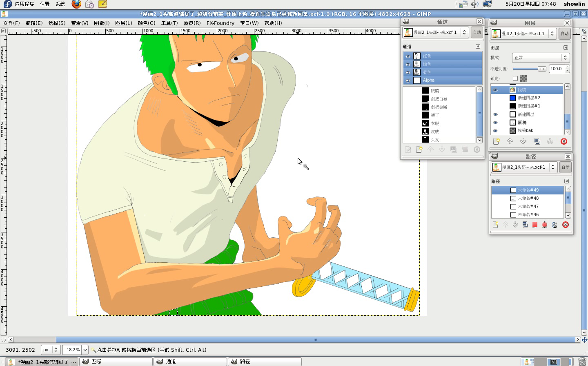588x366 pixels.
Task: Open the 图层(L) menu
Action: pyautogui.click(x=124, y=23)
